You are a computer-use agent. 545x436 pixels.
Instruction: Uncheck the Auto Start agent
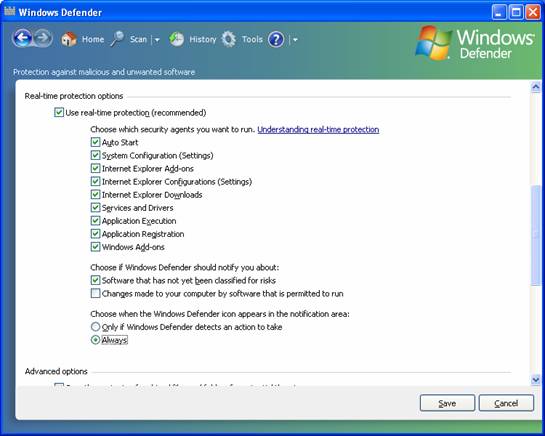coord(95,142)
